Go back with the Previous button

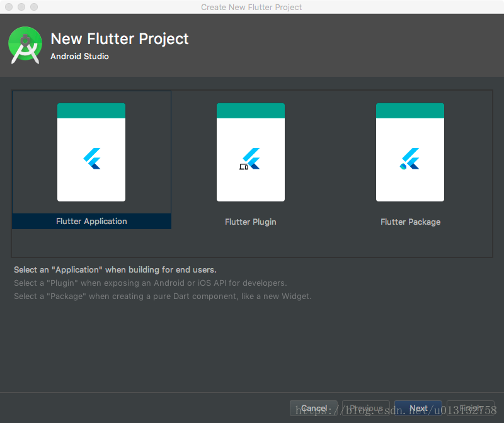(366, 409)
